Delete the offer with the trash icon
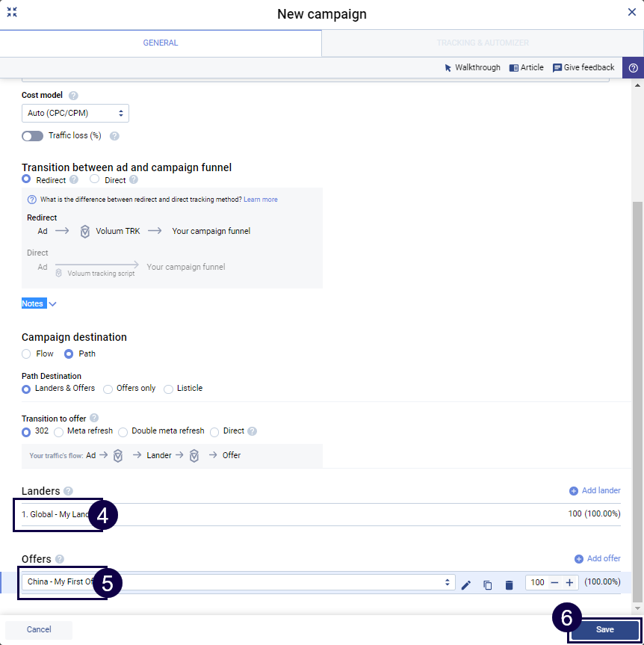 509,584
